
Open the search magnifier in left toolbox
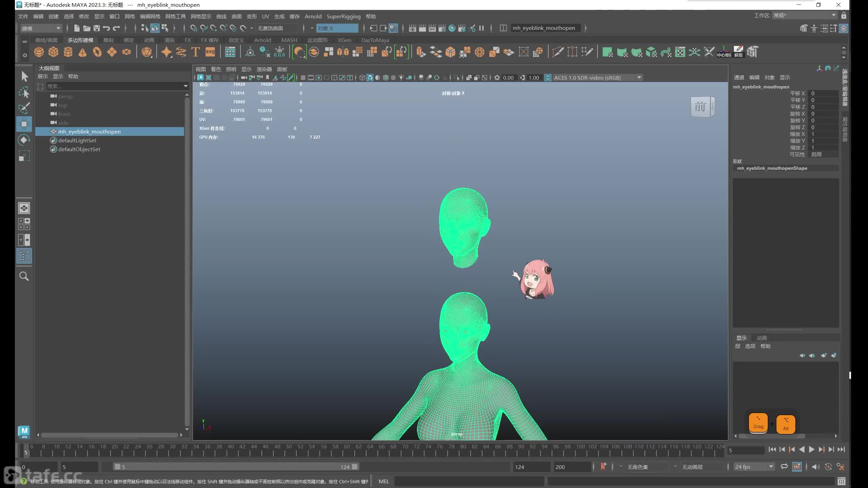click(24, 276)
